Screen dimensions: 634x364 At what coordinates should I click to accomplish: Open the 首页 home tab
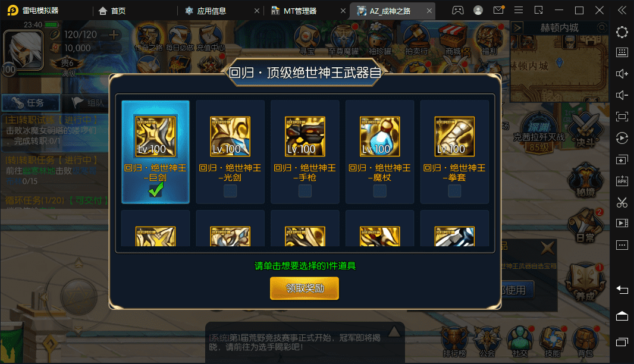[112, 11]
